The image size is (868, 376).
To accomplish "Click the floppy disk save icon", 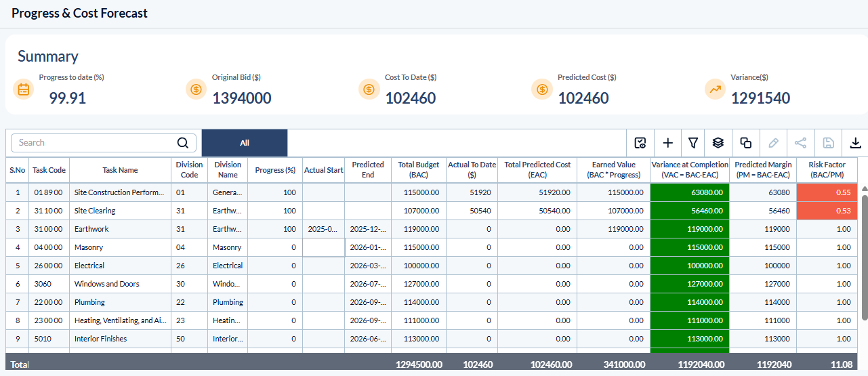I will coord(827,143).
